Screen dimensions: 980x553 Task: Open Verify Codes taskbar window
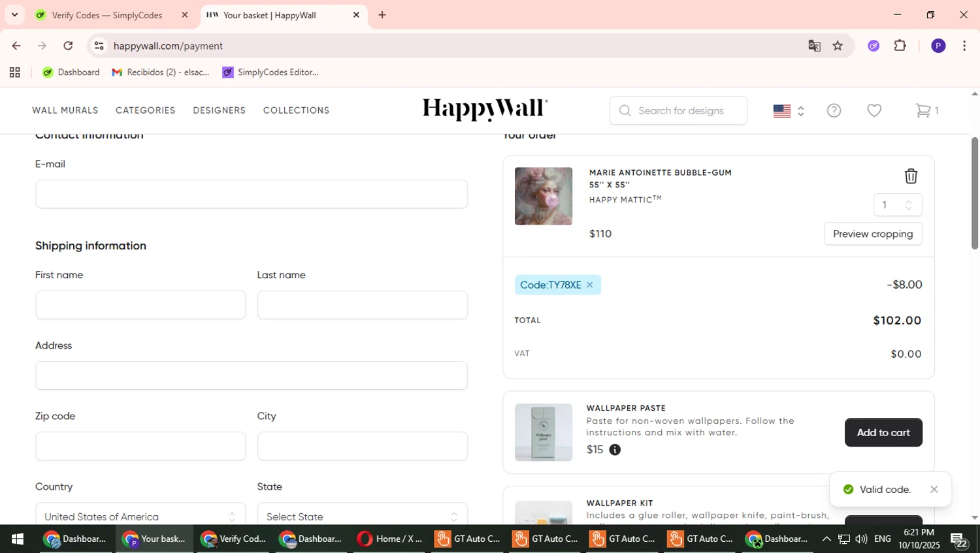tap(233, 539)
